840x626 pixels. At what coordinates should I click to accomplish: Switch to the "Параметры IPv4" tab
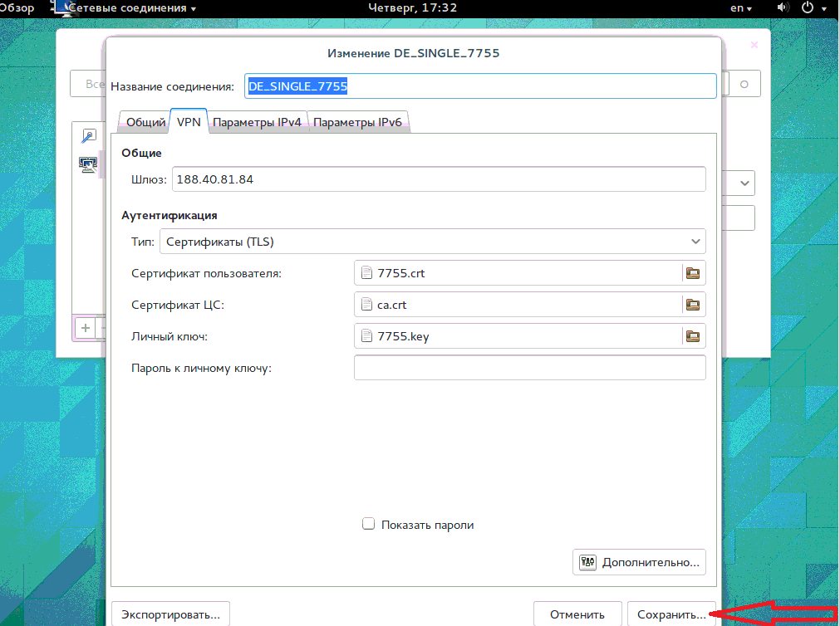257,122
